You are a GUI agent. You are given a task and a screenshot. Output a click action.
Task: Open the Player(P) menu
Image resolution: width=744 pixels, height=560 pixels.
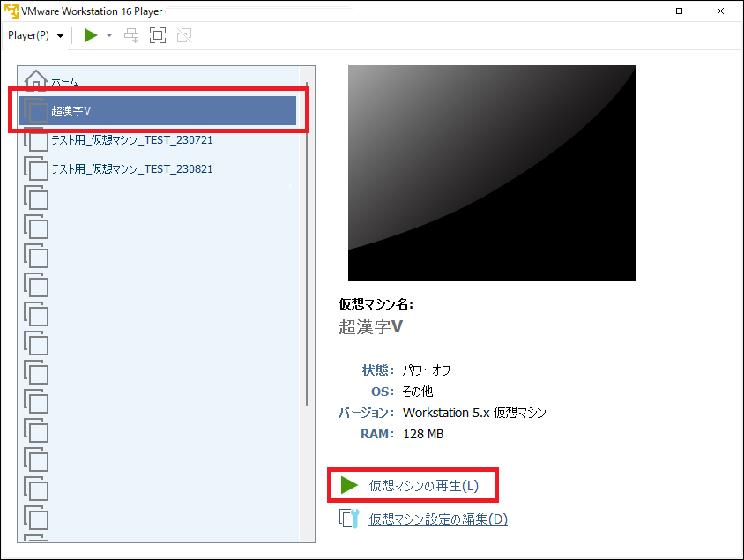click(26, 35)
